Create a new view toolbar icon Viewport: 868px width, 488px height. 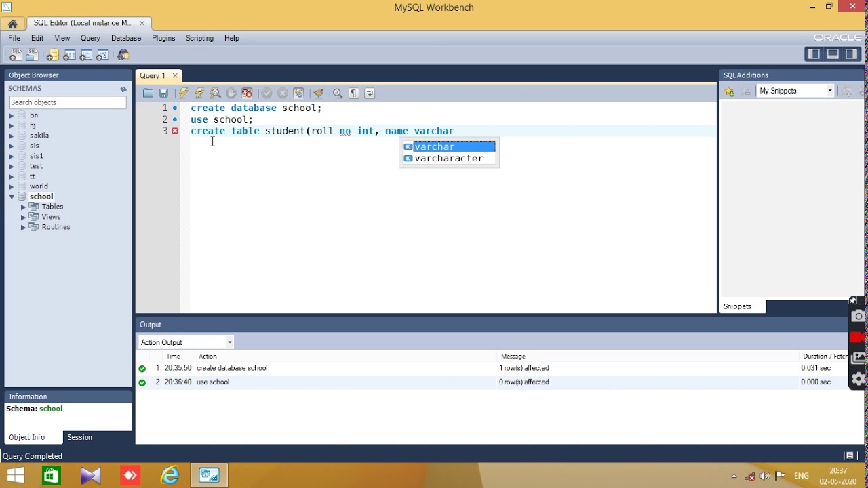(x=86, y=55)
